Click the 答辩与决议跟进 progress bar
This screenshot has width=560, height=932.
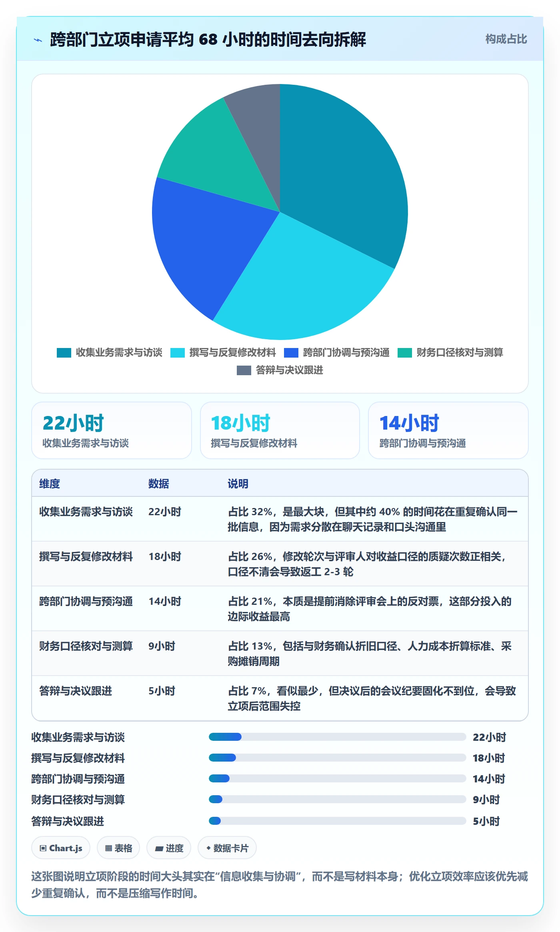pyautogui.click(x=337, y=821)
